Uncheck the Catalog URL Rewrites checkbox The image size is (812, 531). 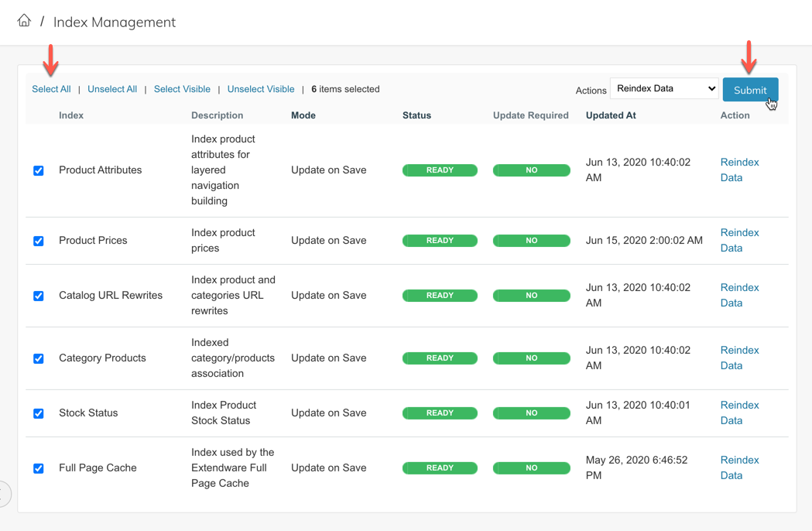click(x=39, y=296)
